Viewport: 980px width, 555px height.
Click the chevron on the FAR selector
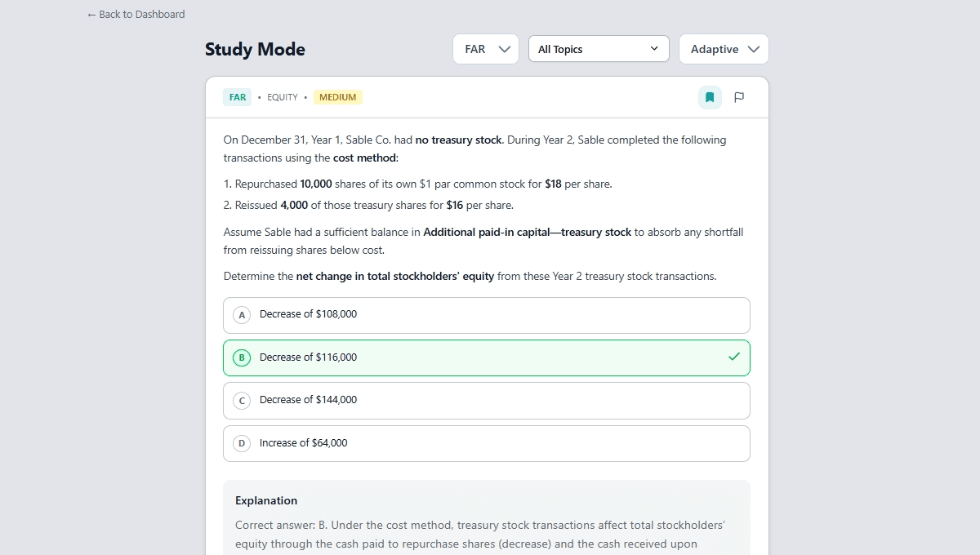tap(505, 49)
